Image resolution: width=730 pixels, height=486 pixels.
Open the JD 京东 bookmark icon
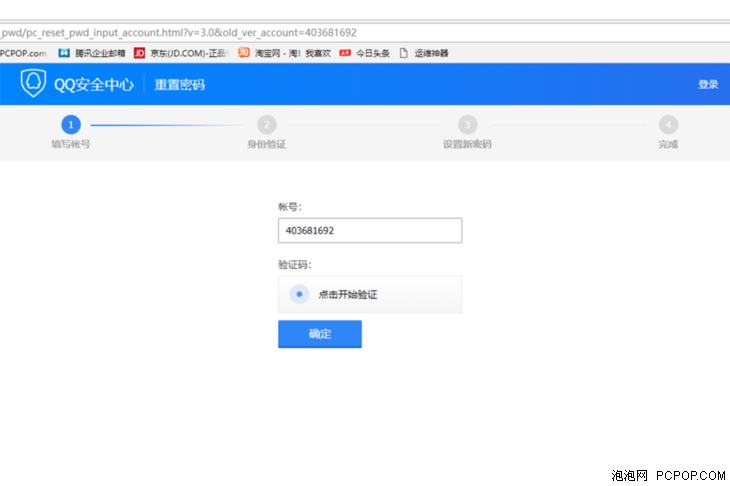coord(139,53)
